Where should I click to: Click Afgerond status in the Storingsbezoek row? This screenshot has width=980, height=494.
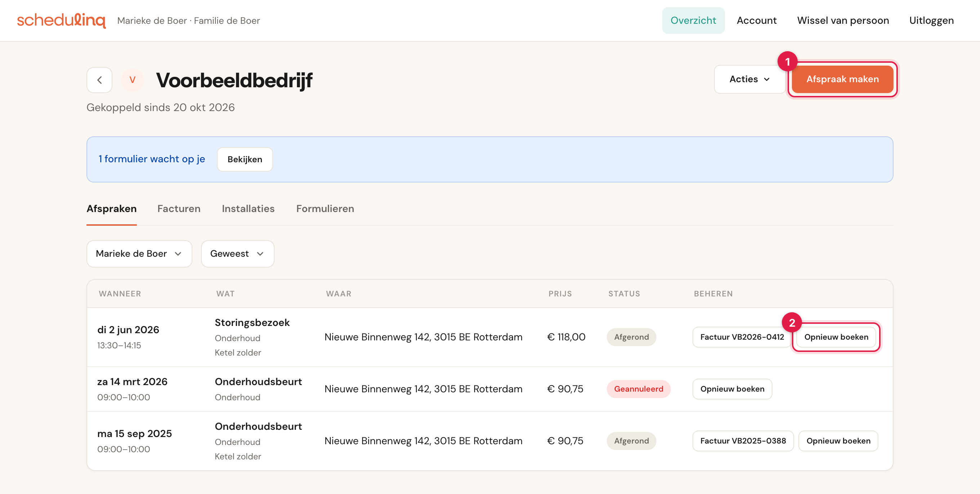pos(631,337)
